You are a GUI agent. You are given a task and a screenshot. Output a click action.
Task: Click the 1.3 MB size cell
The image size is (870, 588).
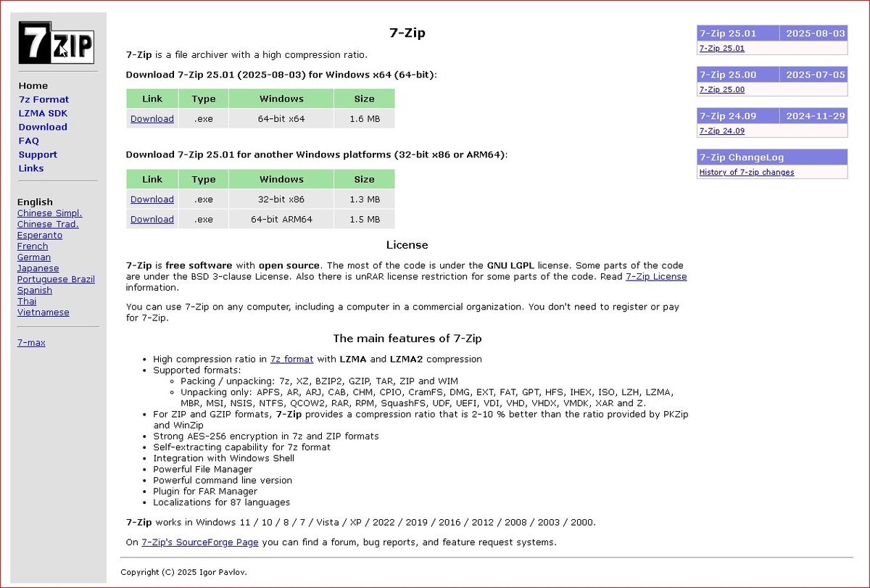[364, 199]
